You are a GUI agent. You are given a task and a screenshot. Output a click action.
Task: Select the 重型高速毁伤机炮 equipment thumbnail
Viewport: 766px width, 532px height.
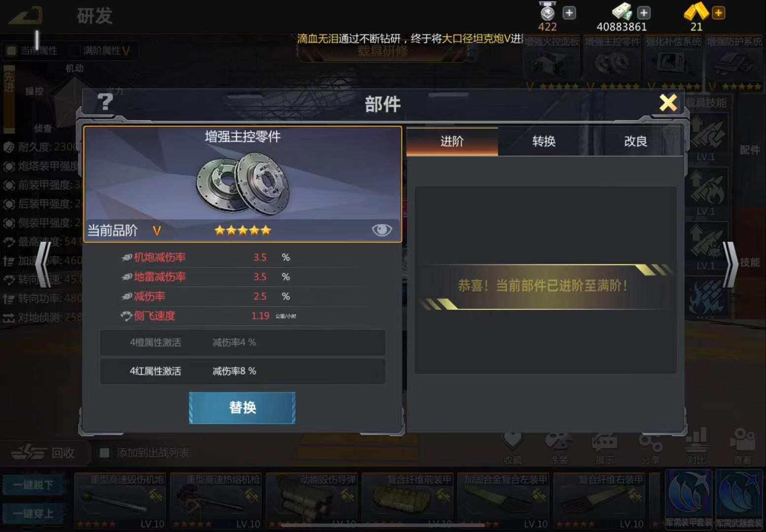pos(120,500)
